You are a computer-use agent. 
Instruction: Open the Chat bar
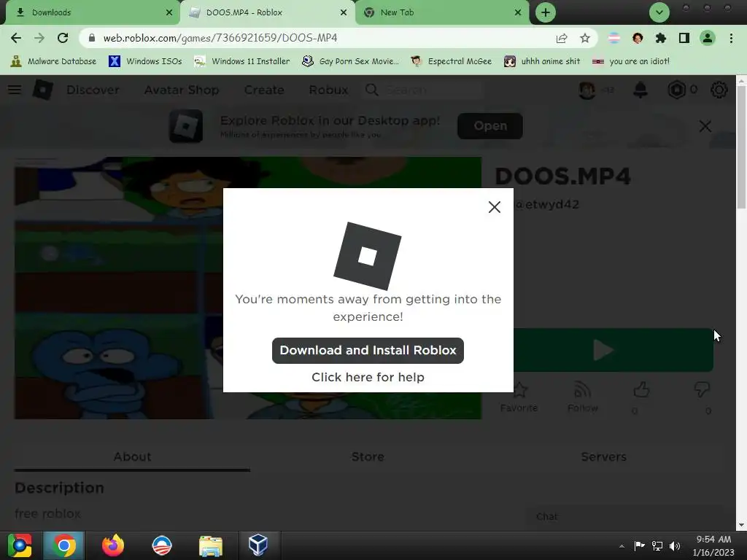point(624,517)
